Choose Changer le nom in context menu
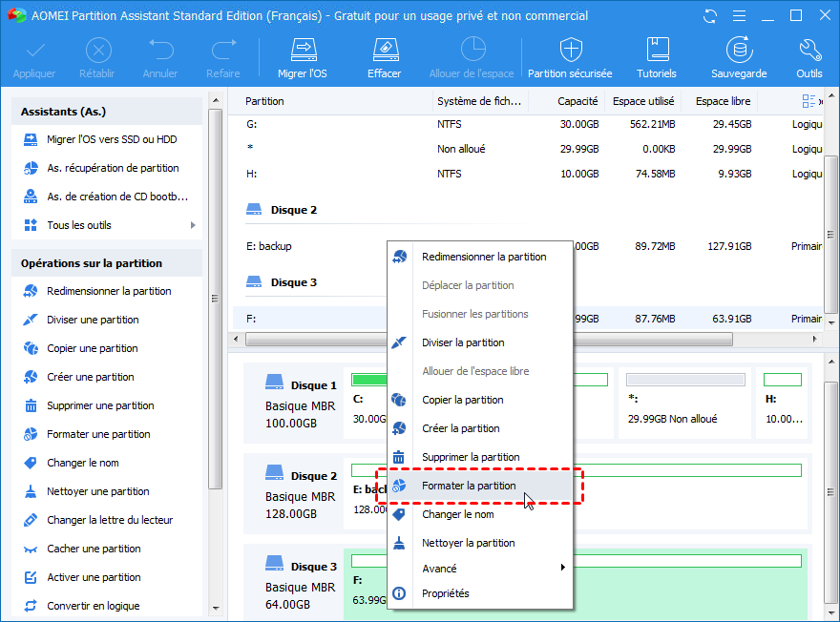Viewport: 840px width, 622px height. [x=480, y=514]
